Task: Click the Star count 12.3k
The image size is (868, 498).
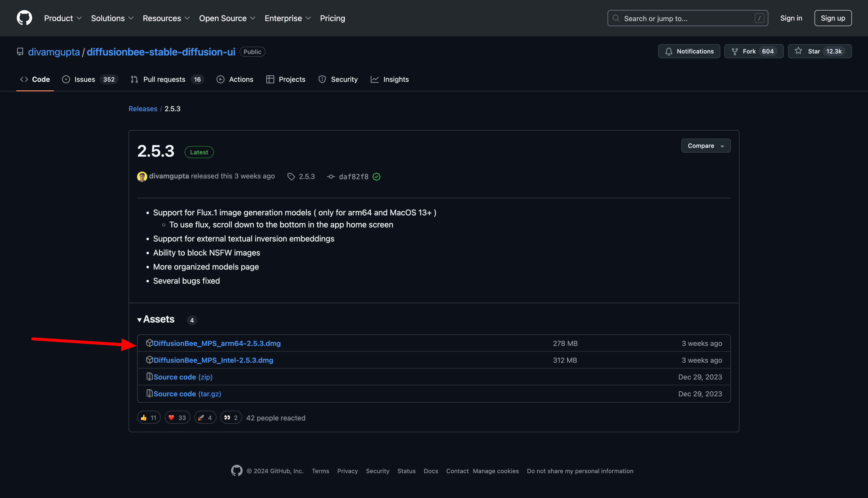Action: tap(834, 51)
